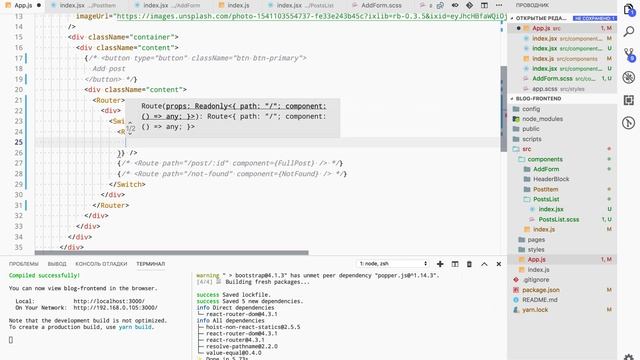Follow the unsplash image URL in code
The height and width of the screenshot is (360, 640).
(311, 16)
